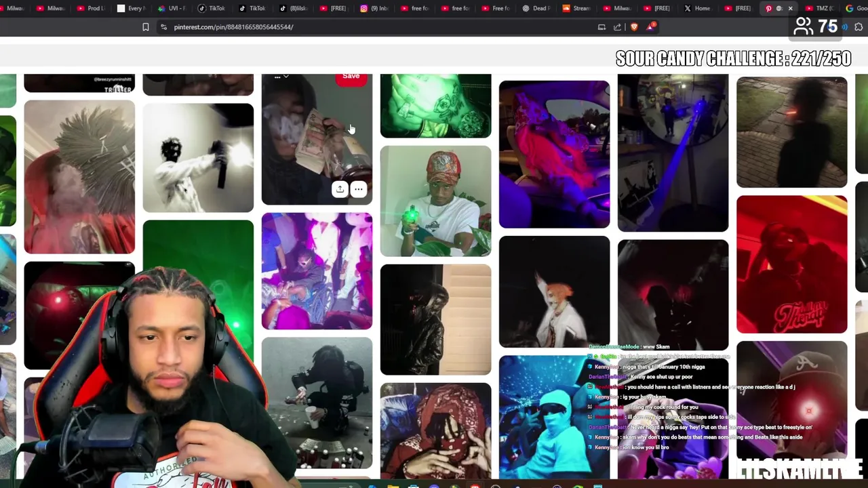The height and width of the screenshot is (488, 868).
Task: Switch to the UVI tab
Action: [x=171, y=8]
